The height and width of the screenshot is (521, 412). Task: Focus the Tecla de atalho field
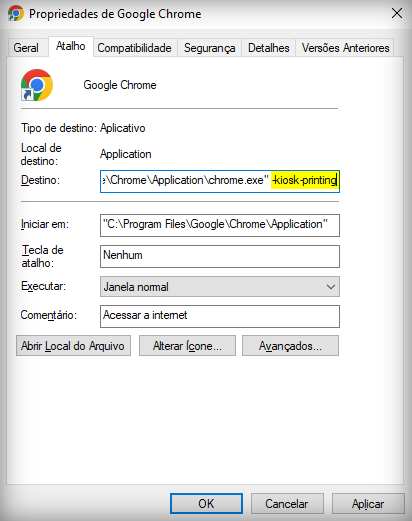coord(220,256)
